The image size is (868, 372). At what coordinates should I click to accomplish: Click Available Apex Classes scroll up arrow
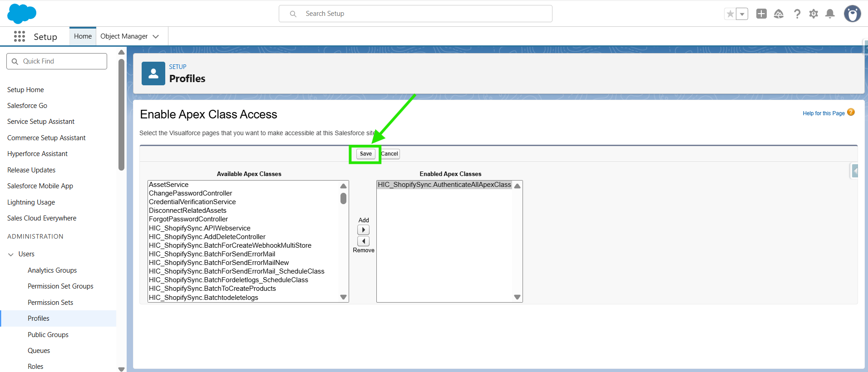pos(344,186)
